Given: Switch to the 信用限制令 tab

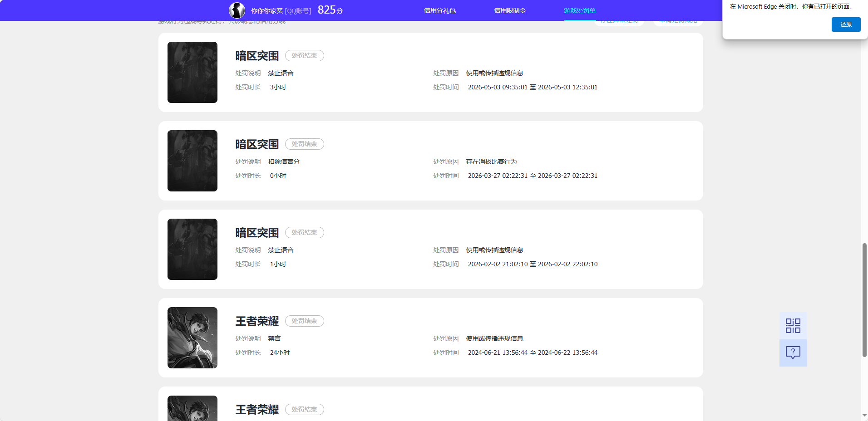Looking at the screenshot, I should point(510,10).
